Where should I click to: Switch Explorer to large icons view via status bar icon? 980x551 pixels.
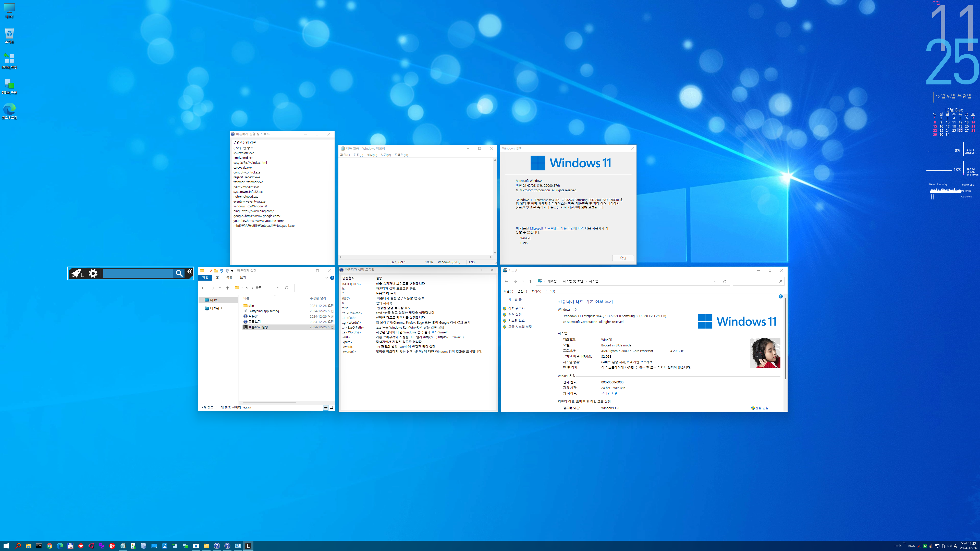coord(331,408)
